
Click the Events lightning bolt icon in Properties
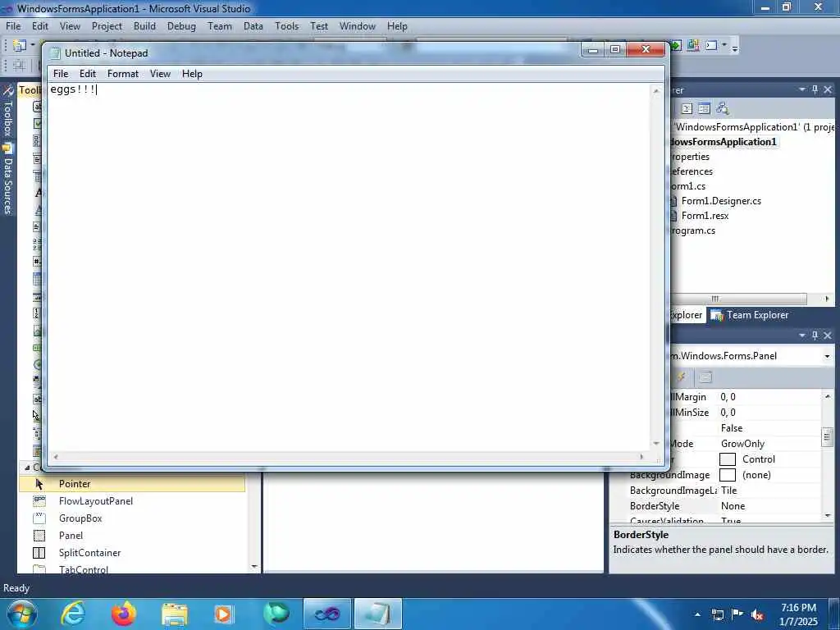[x=681, y=377]
